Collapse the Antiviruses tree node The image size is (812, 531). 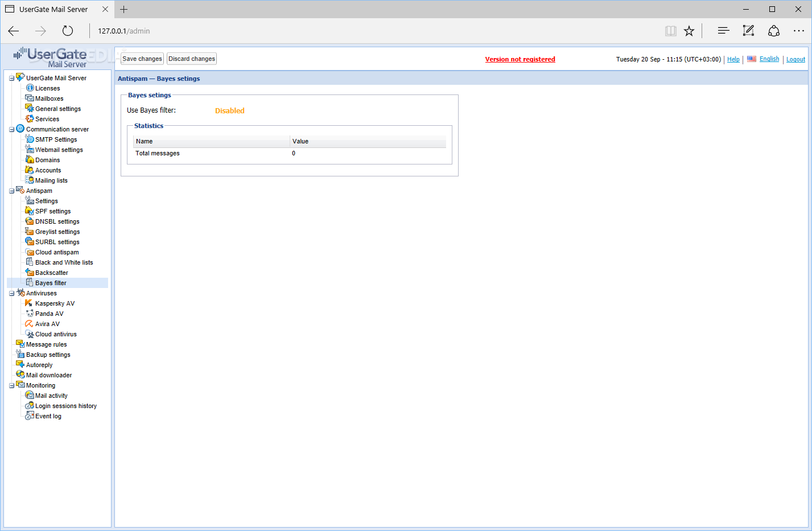[x=11, y=294]
